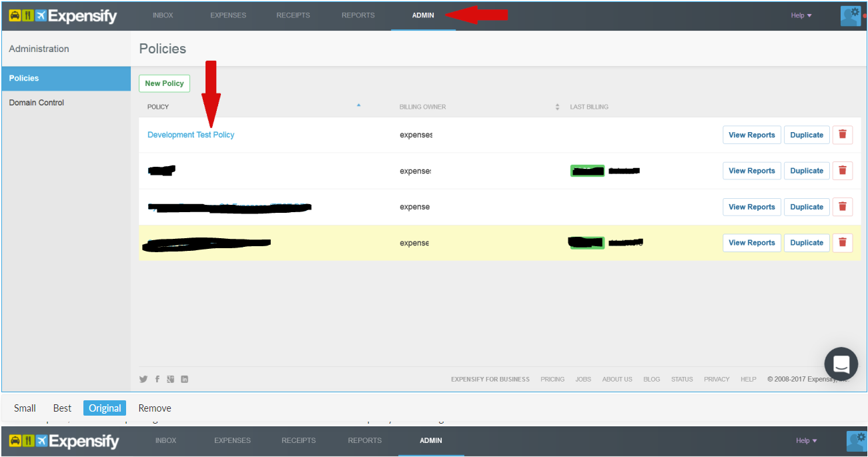
Task: Click the LAST BILLING column header
Action: [x=589, y=107]
